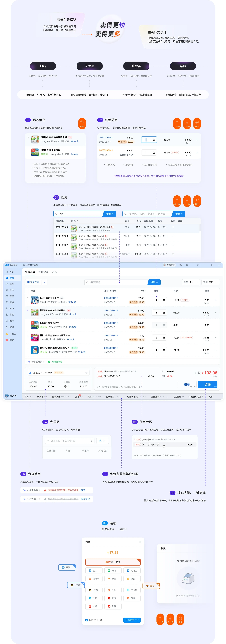
Task: Clear selected member 王起红
Action: pyautogui.click(x=87, y=373)
